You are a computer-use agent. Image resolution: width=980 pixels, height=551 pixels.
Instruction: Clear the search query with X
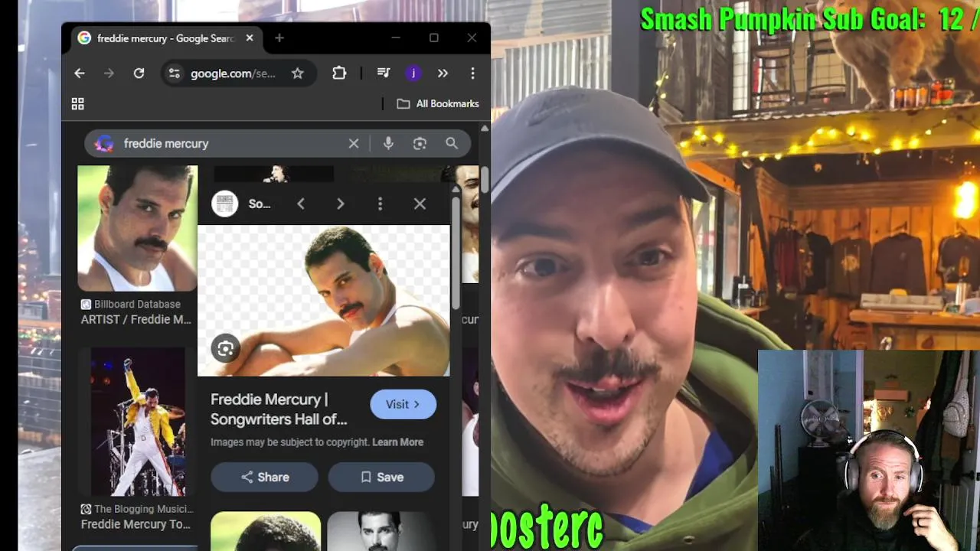(354, 143)
